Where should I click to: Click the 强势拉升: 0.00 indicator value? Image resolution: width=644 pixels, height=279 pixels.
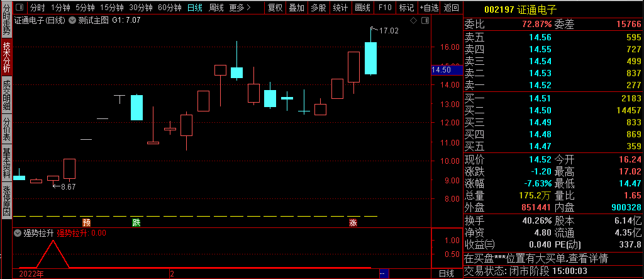[81, 233]
